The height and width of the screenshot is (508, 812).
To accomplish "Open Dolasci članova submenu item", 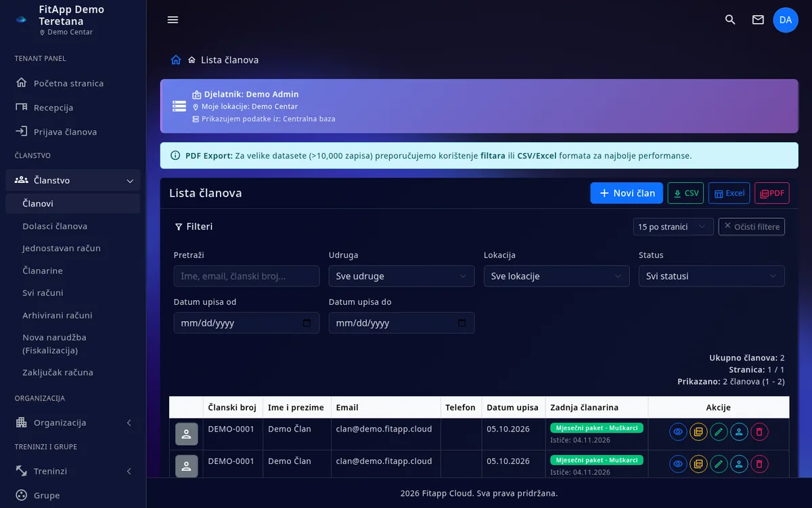I will click(73, 226).
